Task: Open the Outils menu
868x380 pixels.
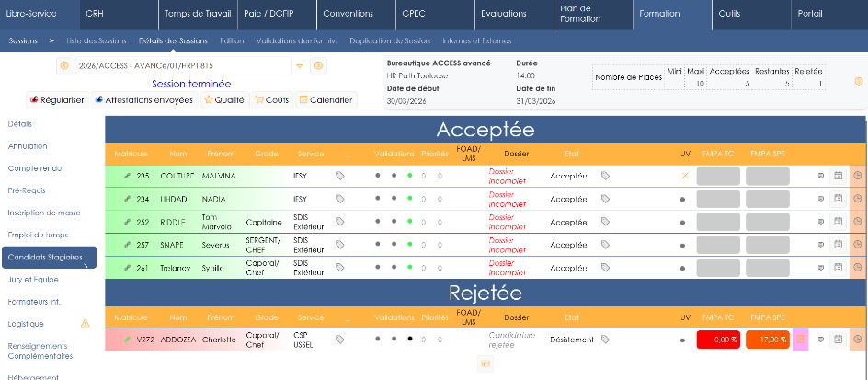Action: coord(751,14)
